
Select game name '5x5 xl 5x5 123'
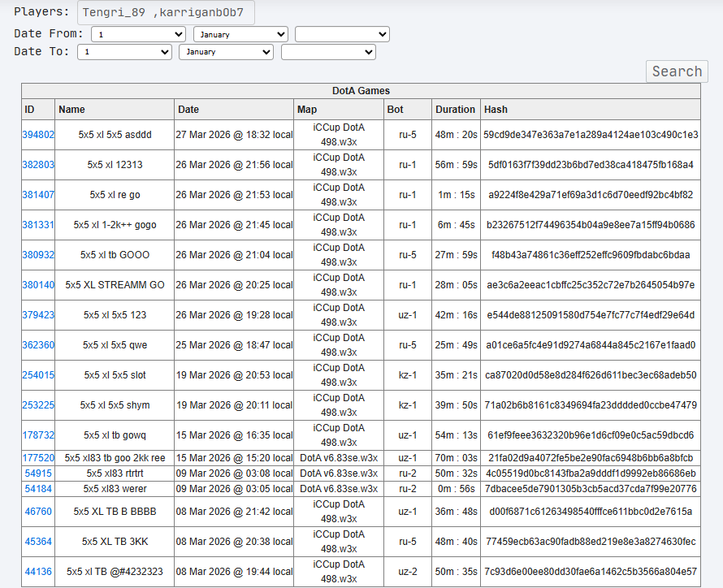pos(115,315)
